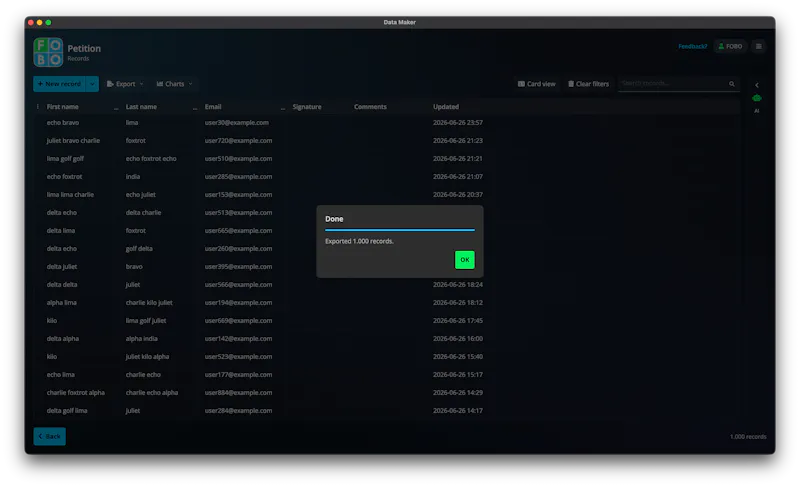Viewport: 800px width, 487px height.
Task: Click the 2026-06-26 18:24 updated cell
Action: click(458, 285)
